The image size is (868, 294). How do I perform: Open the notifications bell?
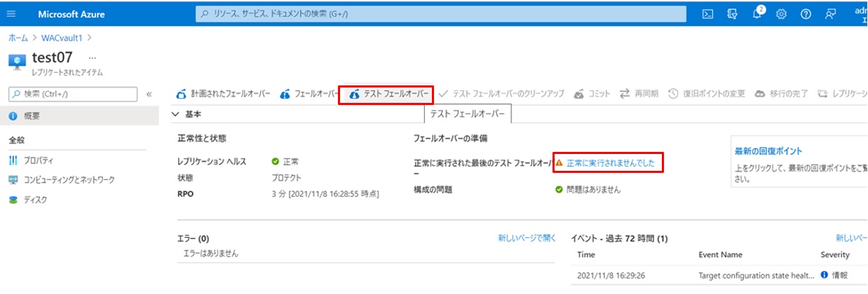(x=757, y=14)
